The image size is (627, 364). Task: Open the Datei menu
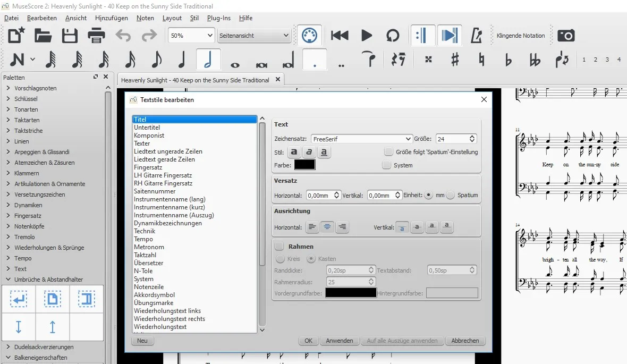pyautogui.click(x=11, y=18)
